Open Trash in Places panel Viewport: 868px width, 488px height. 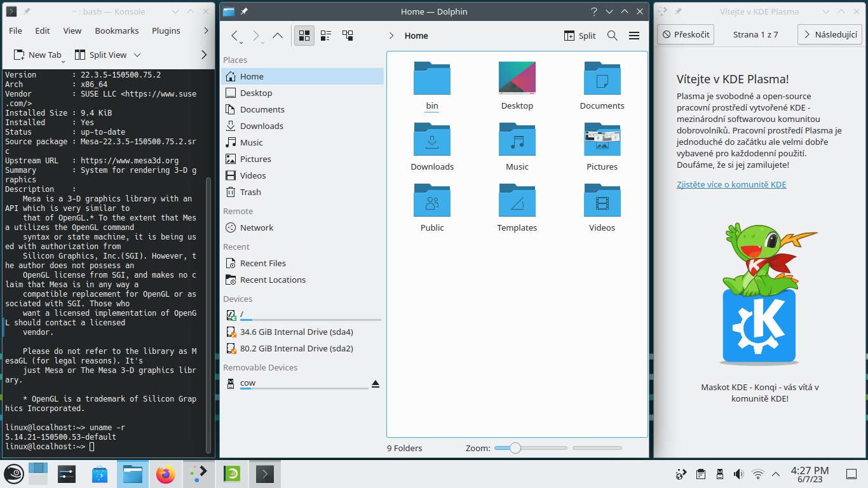302,192
